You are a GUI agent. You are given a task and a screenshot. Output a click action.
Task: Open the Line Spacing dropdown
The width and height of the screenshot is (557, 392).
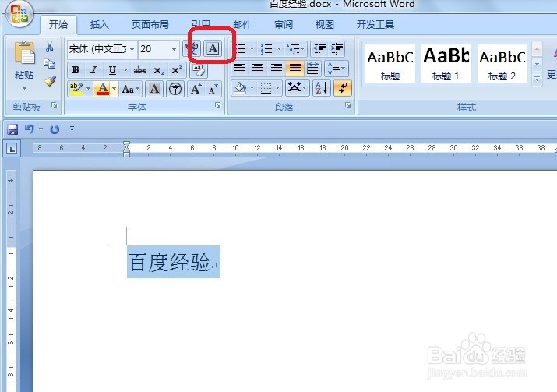click(337, 69)
